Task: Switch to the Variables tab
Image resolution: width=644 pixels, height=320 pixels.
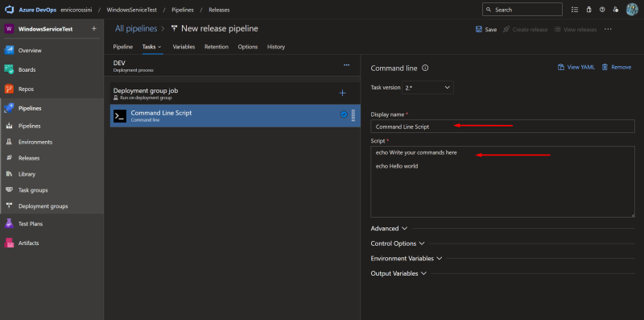Action: [184, 47]
